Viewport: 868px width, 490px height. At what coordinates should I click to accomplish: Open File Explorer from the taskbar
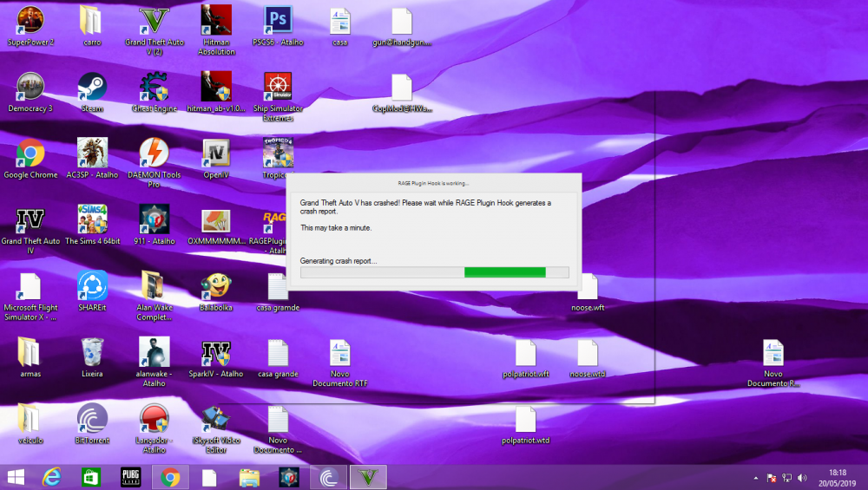249,477
